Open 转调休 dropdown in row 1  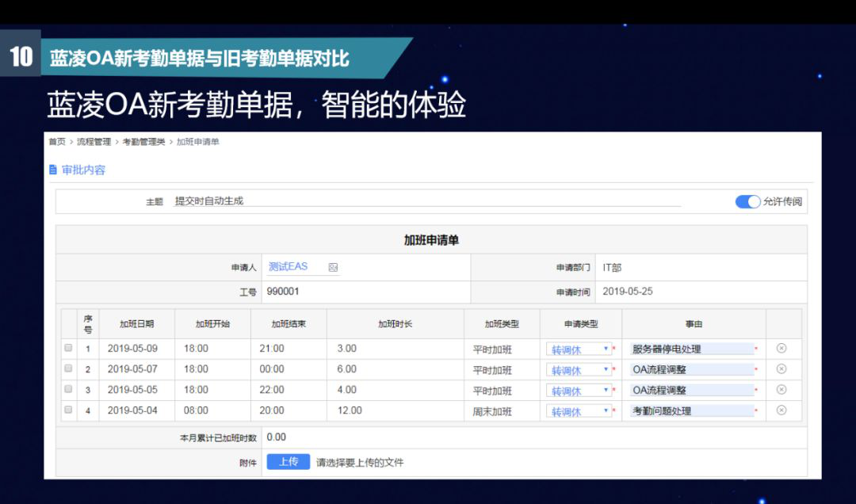coord(579,349)
